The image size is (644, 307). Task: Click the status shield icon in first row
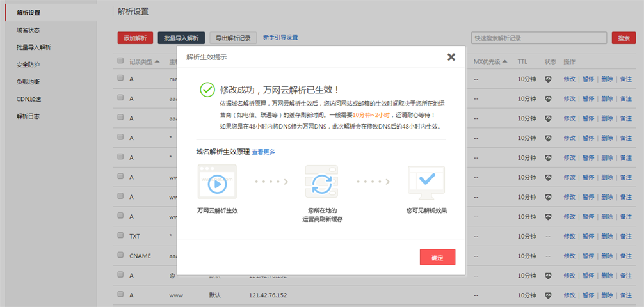[x=549, y=79]
